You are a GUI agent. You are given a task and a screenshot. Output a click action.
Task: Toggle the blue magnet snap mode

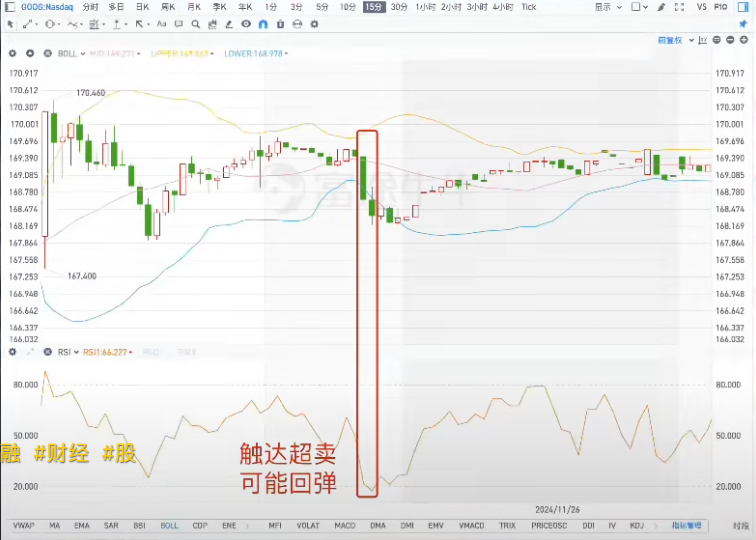tap(263, 24)
